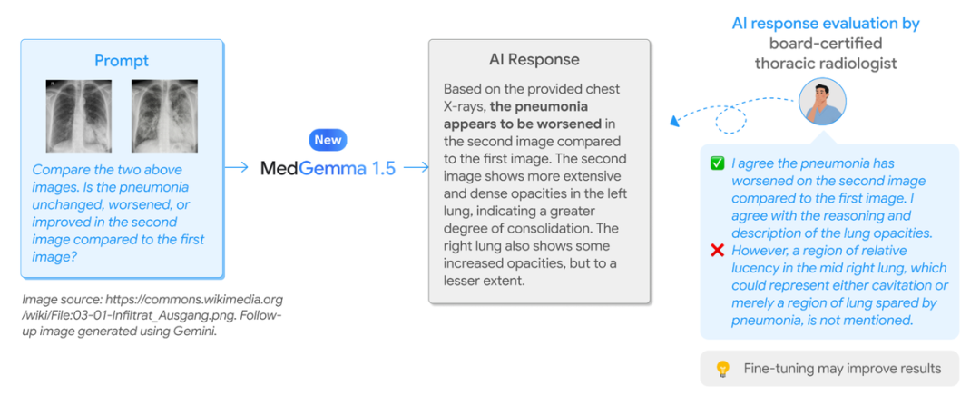This screenshot has width=980, height=416.
Task: Click arrow between prompt and MedGemma
Action: click(x=238, y=168)
